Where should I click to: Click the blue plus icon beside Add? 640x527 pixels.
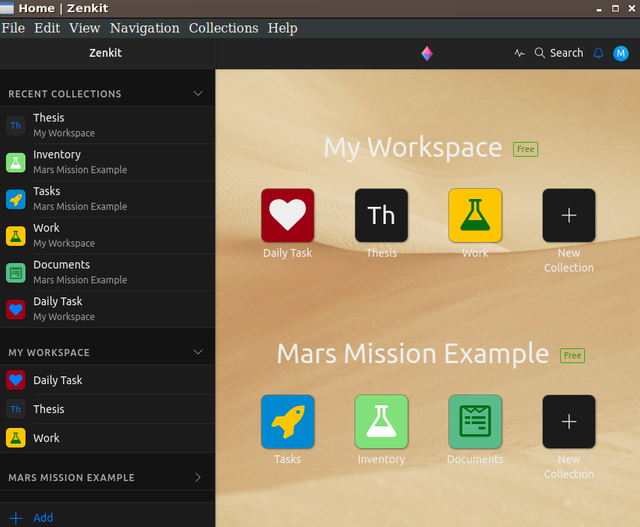[16, 518]
